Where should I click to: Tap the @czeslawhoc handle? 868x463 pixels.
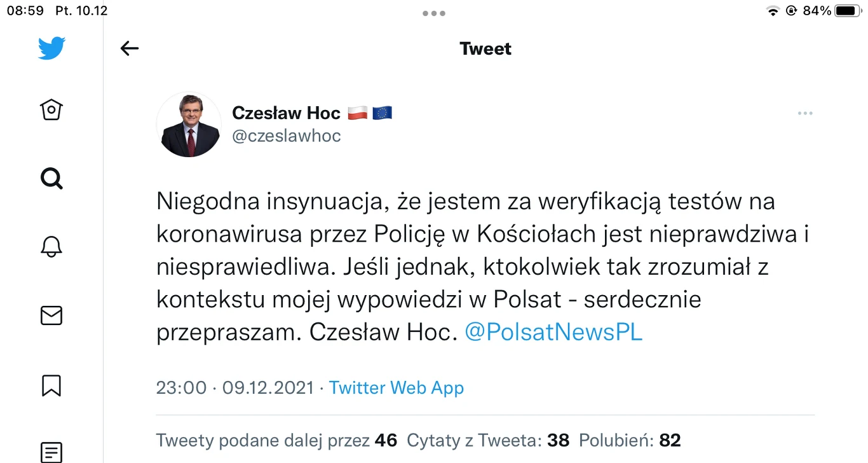(x=287, y=135)
